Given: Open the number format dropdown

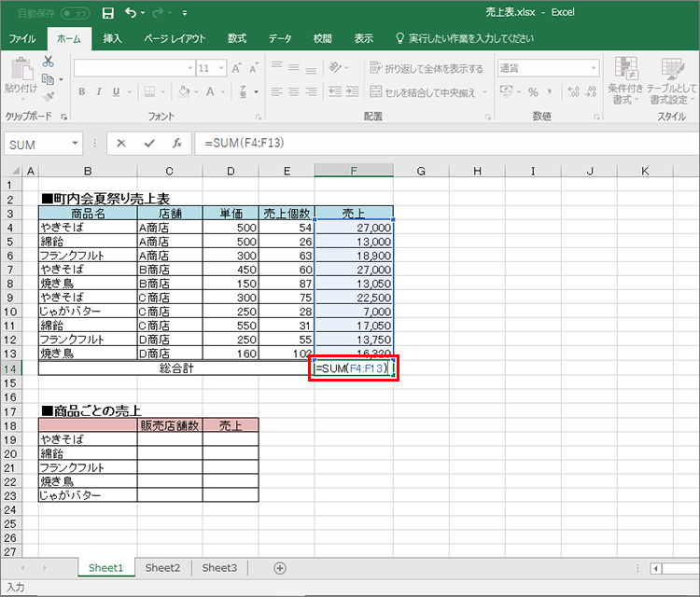Looking at the screenshot, I should click(x=593, y=68).
